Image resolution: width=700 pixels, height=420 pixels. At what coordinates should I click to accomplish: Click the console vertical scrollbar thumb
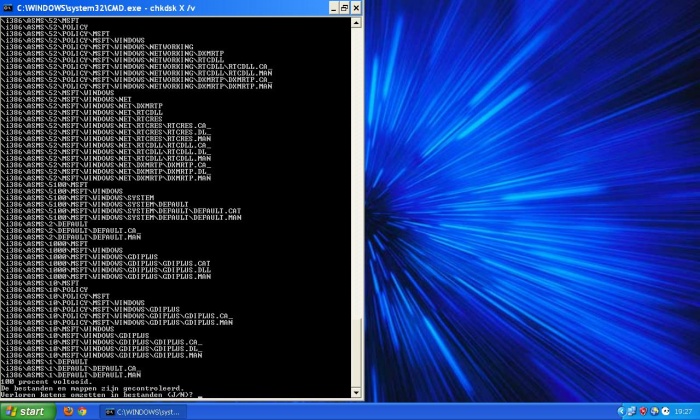tap(356, 353)
